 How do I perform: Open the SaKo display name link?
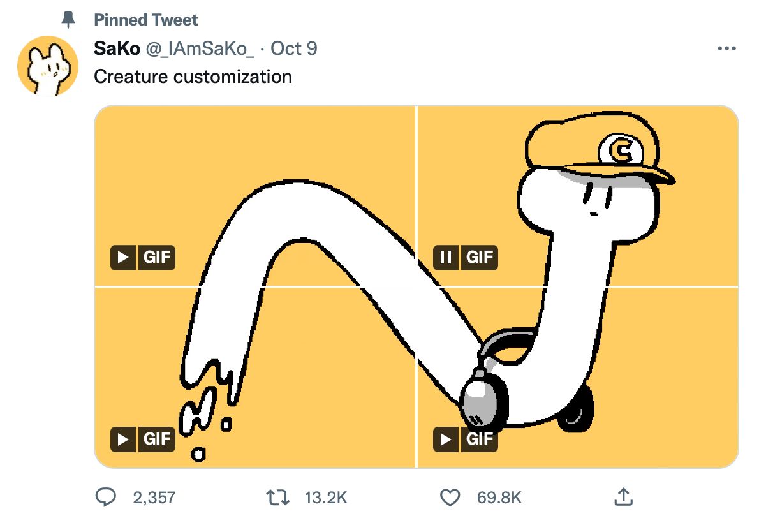point(117,48)
